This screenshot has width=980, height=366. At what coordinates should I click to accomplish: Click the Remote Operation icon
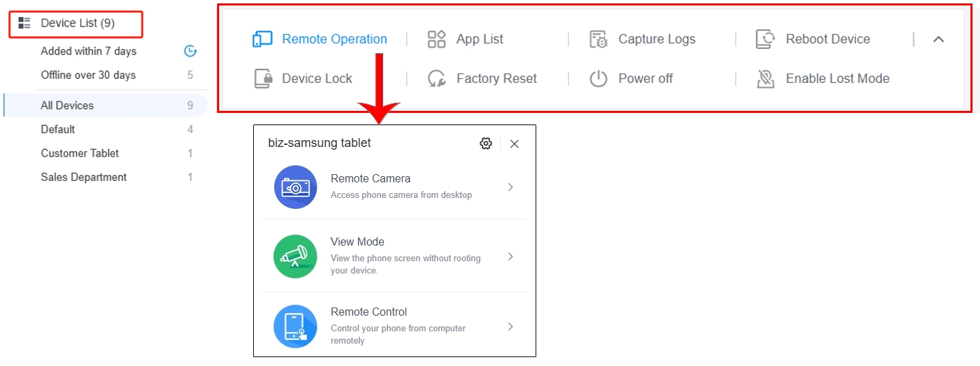click(x=262, y=39)
